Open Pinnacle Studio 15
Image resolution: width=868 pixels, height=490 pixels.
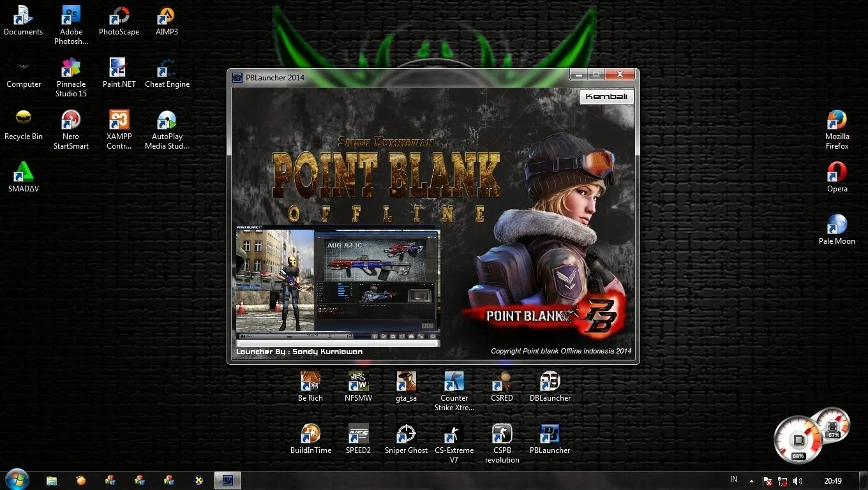click(71, 68)
